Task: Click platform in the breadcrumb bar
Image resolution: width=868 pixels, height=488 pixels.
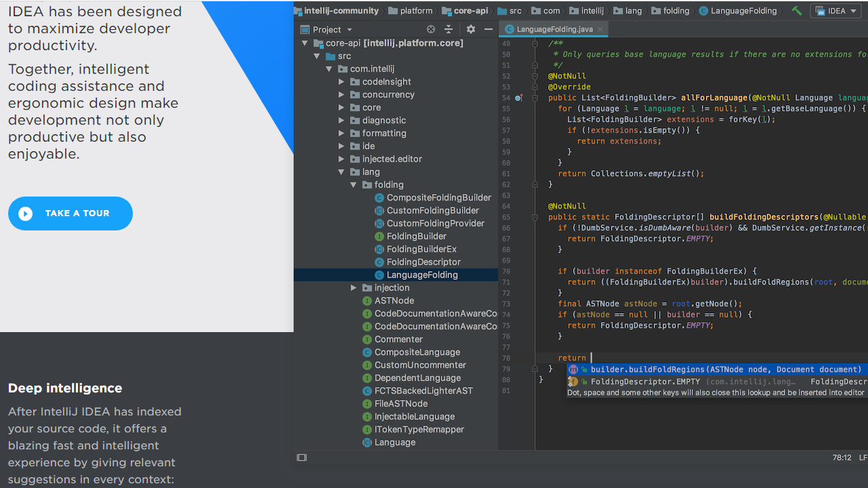Action: (x=416, y=11)
